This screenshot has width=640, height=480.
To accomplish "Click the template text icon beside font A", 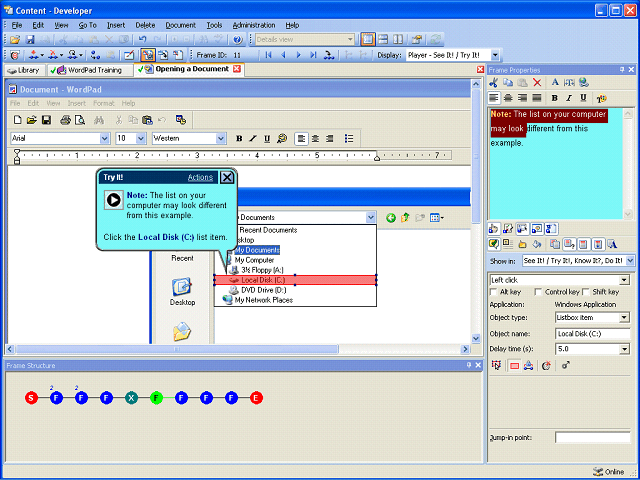I will (569, 82).
